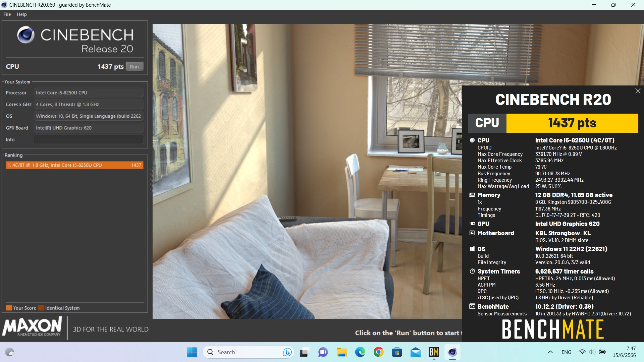Screen dimensions: 644x362
Task: Click the HPET64 timer value
Action: [x=575, y=279]
